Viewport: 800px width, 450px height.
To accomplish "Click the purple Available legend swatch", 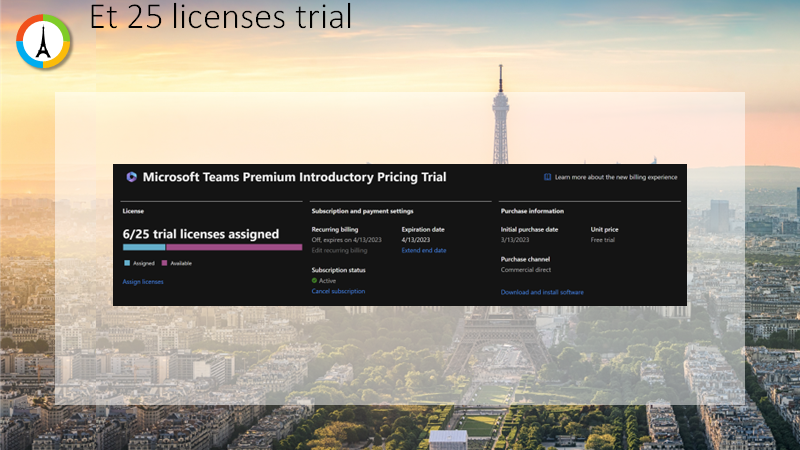I will click(164, 263).
